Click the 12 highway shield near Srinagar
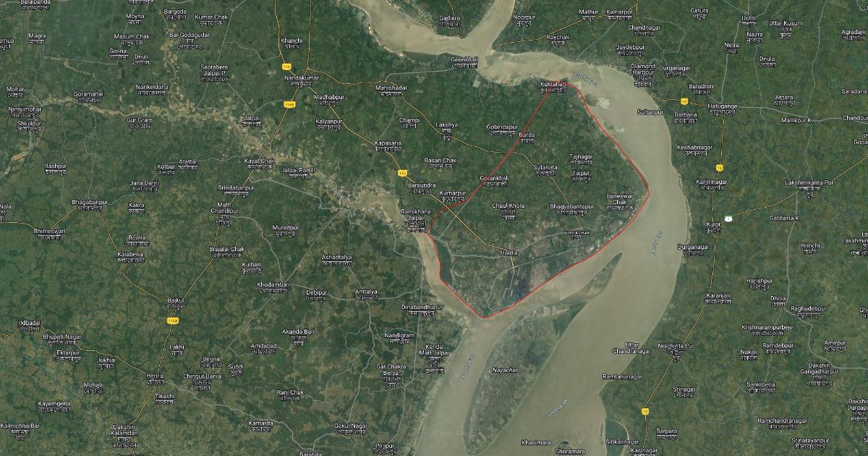Viewport: 868px width, 456px height. click(x=644, y=411)
